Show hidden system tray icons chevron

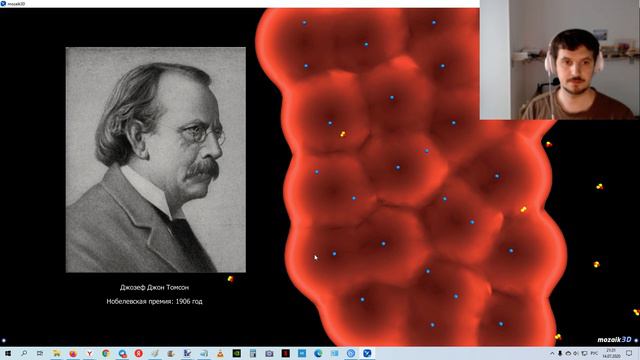point(552,353)
